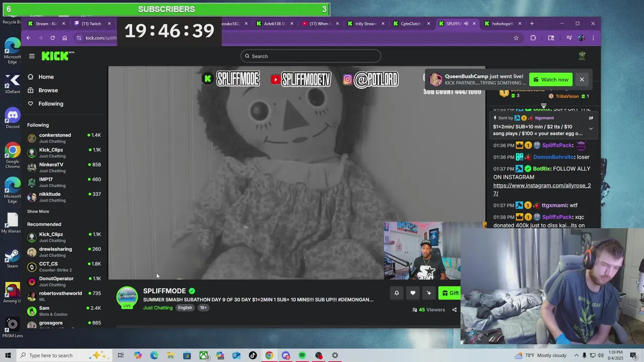This screenshot has width=644, height=362.
Task: Open XDefiant desktop shortcut
Action: click(x=13, y=84)
